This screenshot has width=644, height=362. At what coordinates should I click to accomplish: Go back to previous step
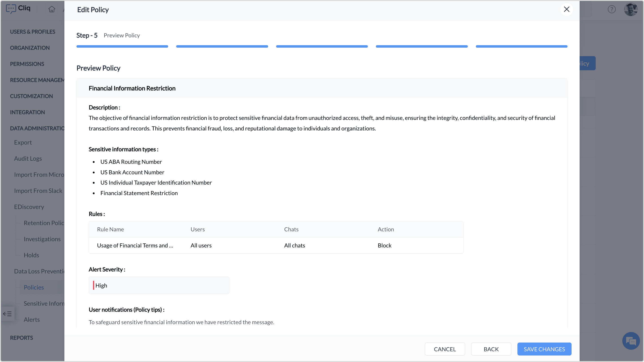tap(491, 349)
